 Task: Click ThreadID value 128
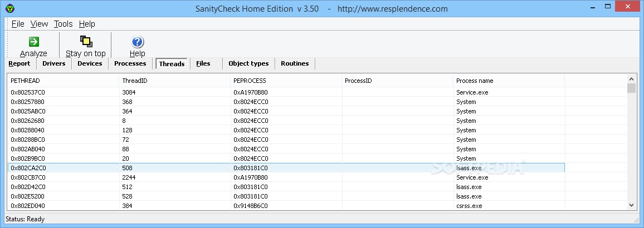pos(127,130)
